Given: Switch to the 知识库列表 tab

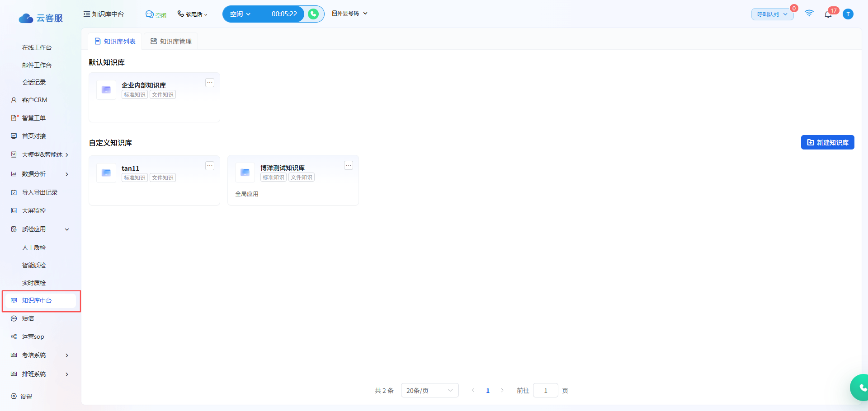Looking at the screenshot, I should 115,41.
